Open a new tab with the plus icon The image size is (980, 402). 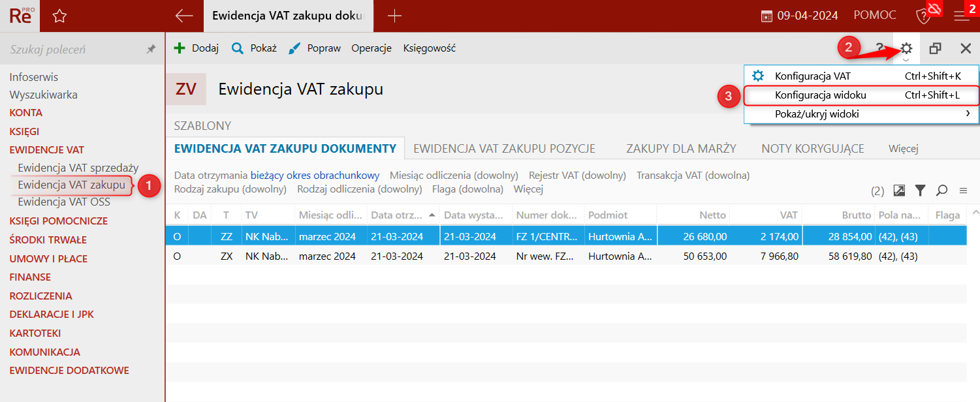(x=394, y=16)
